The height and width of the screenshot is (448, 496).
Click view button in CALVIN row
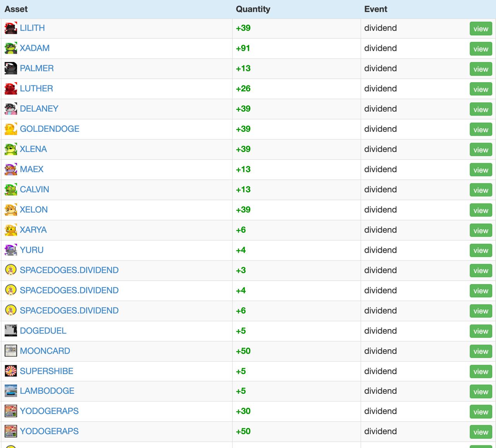coord(481,190)
